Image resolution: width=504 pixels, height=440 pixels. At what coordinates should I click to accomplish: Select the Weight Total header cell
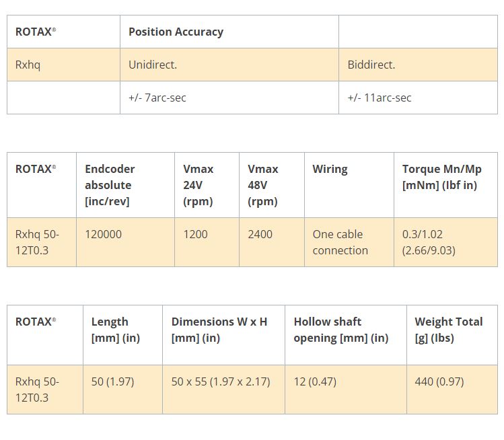point(448,330)
